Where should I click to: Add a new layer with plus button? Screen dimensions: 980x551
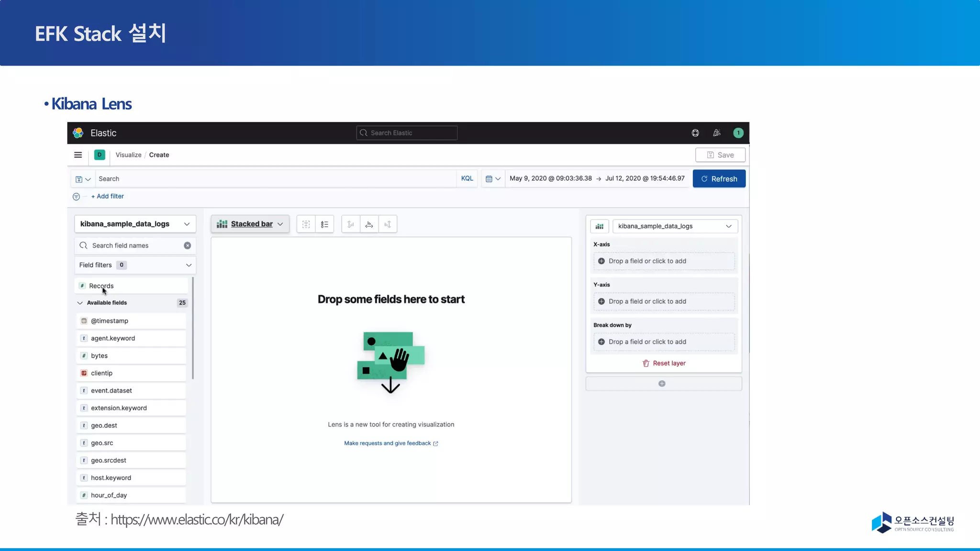point(662,384)
